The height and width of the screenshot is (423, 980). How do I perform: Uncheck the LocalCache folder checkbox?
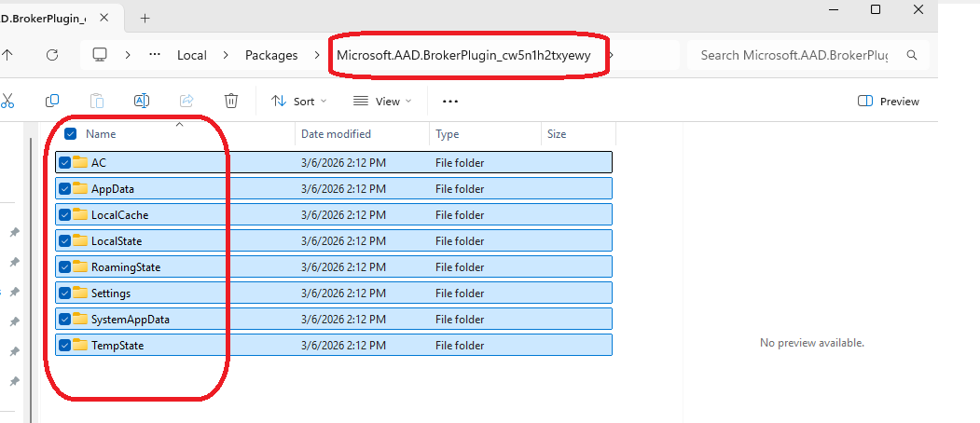(64, 214)
